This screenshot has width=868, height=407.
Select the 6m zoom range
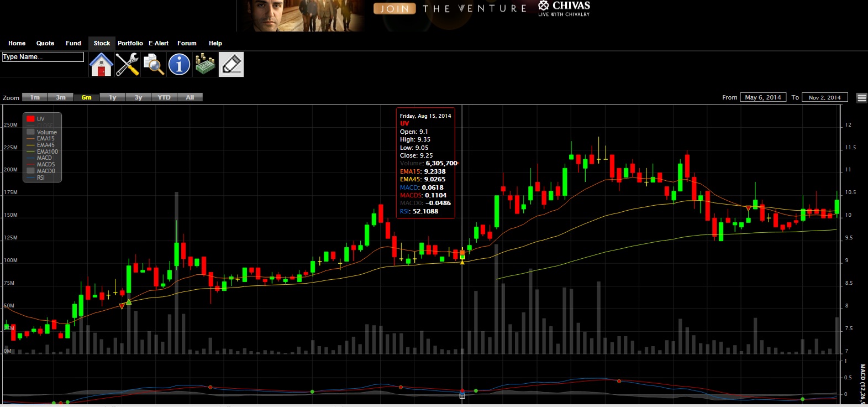click(87, 97)
